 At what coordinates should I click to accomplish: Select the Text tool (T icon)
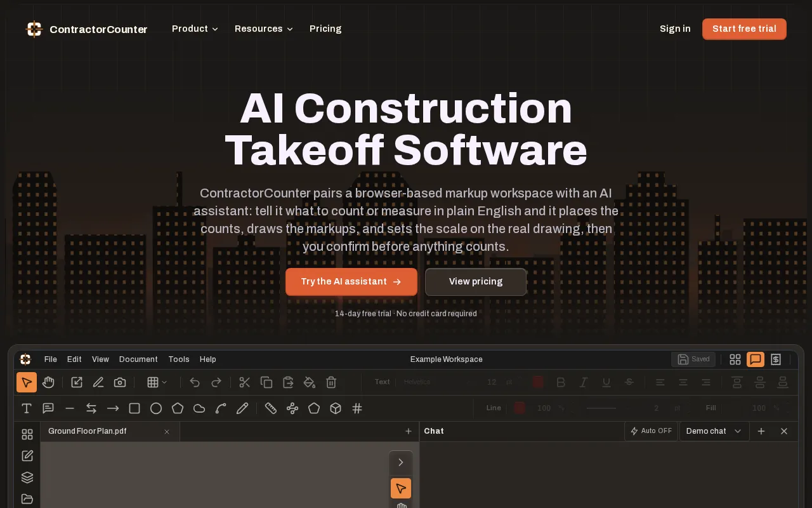click(x=27, y=408)
